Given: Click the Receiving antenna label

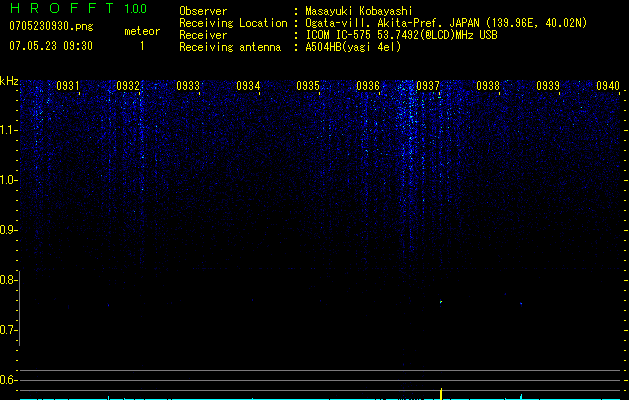Looking at the screenshot, I should (x=230, y=47).
